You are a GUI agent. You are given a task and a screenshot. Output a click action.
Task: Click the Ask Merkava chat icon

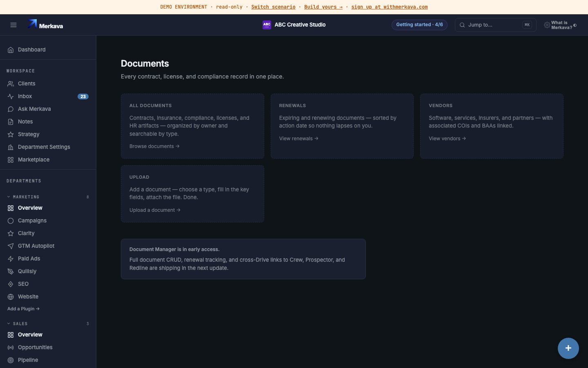pos(11,109)
